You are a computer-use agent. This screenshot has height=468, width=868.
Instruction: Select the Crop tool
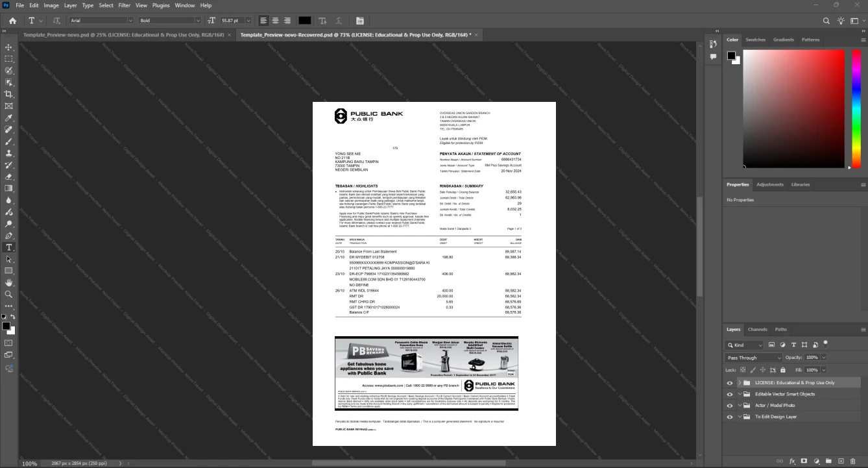8,94
